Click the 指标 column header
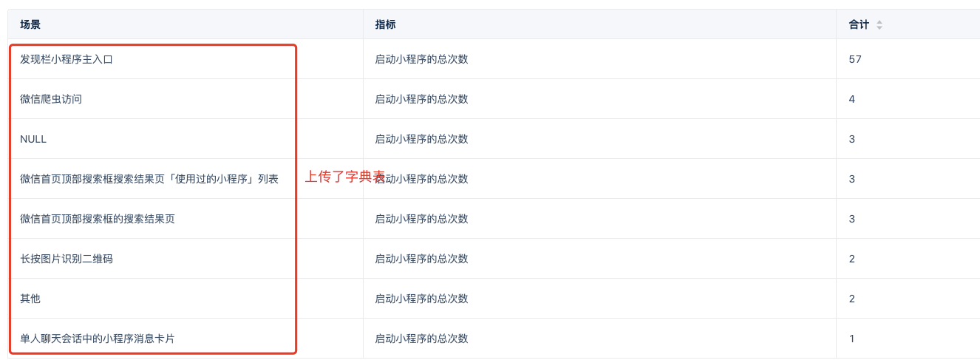Image resolution: width=980 pixels, height=360 pixels. coord(385,25)
